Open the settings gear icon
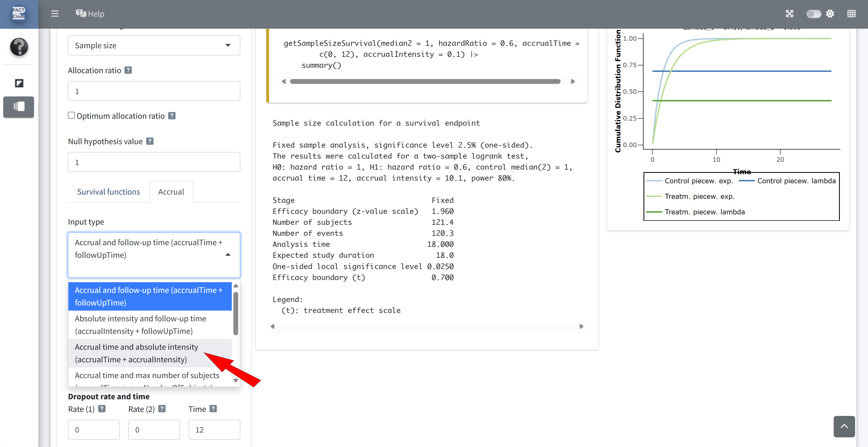 coord(830,14)
